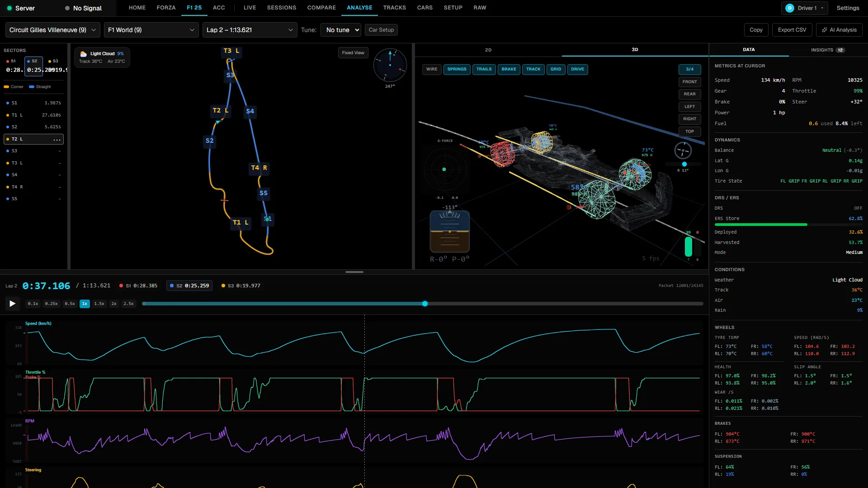Toggle the GRID overlay
This screenshot has height=488, width=868.
556,69
